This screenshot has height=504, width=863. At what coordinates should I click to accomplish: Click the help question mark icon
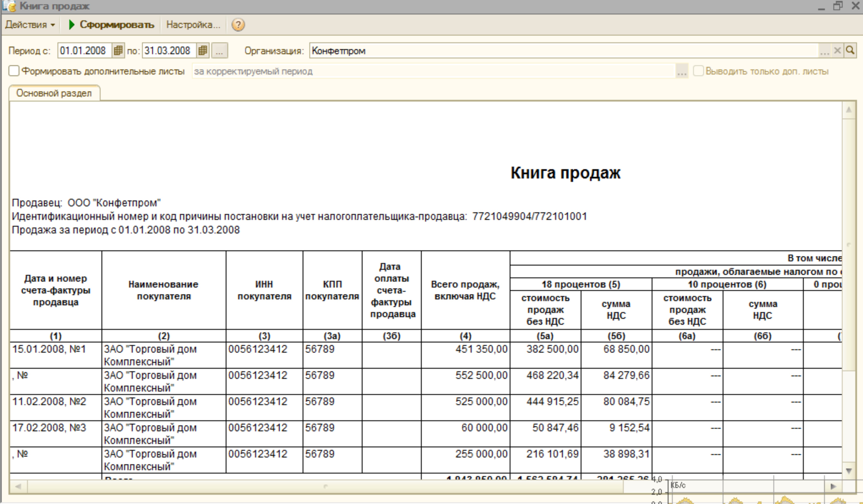238,25
